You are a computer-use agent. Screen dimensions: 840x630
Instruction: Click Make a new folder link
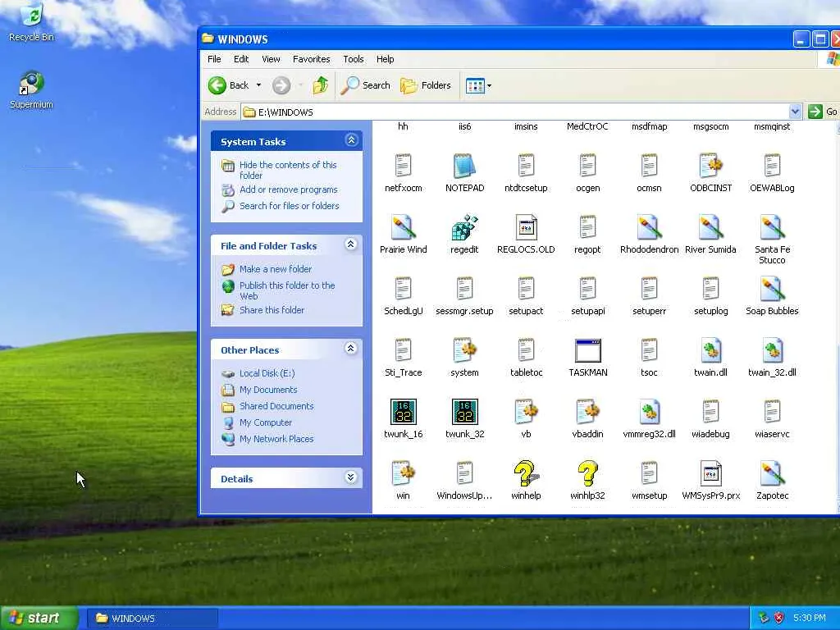[x=276, y=269]
